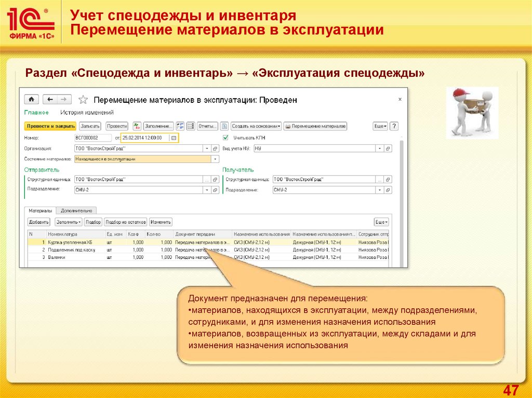Open the Дт/Кт postings icon
This screenshot has height=398, width=532.
tap(137, 126)
